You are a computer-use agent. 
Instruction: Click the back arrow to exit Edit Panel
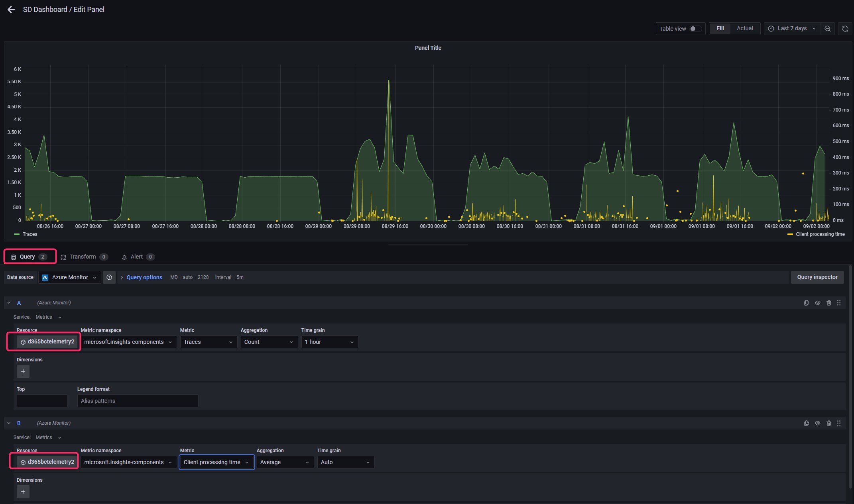11,10
